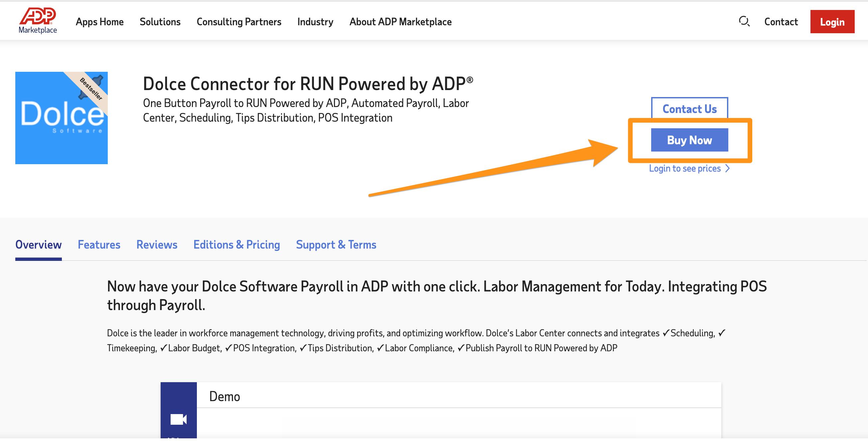
Task: Open the Industry menu
Action: [x=315, y=22]
